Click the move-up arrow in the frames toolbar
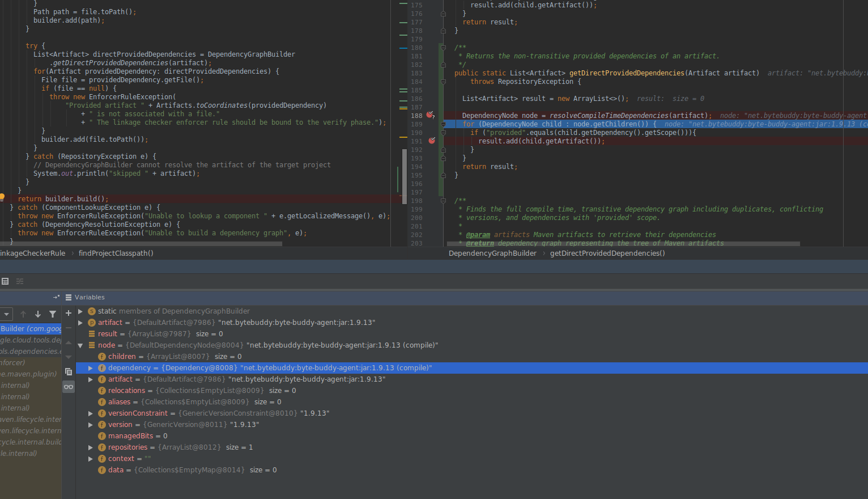This screenshot has width=868, height=499. click(23, 314)
